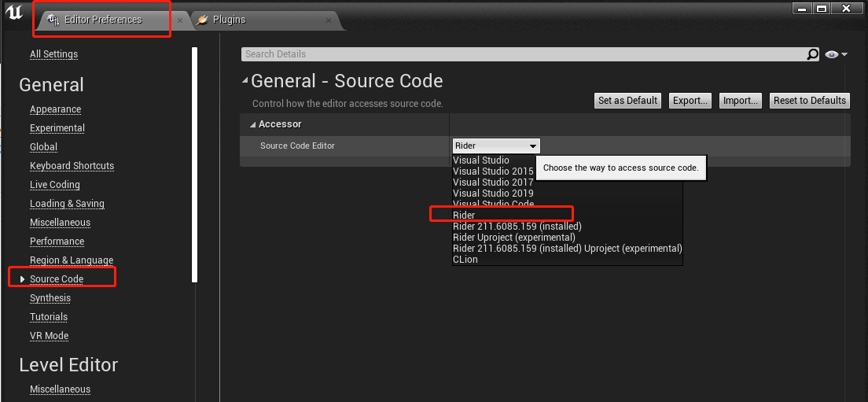Open the Source Code settings page
Viewport: 868px width, 402px height.
pos(57,278)
